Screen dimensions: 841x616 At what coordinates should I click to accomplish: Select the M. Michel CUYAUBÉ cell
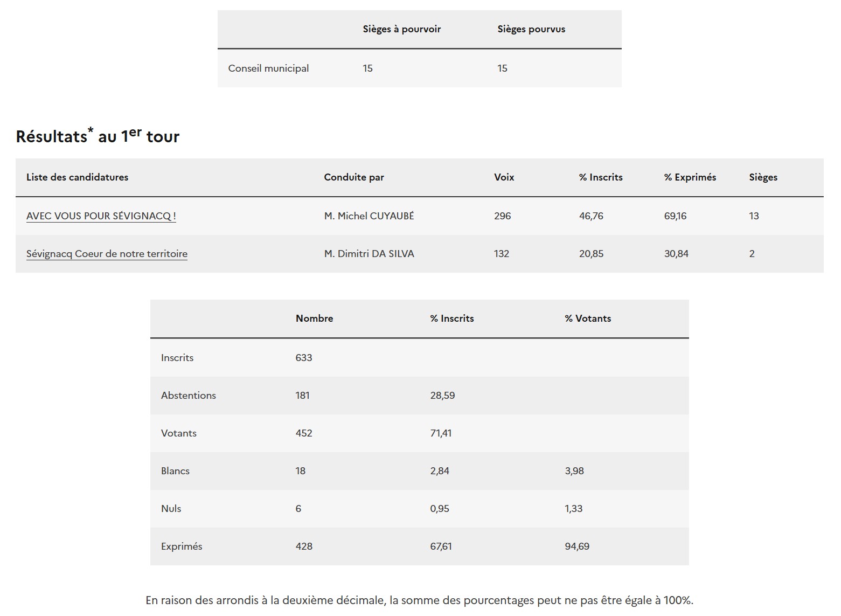click(x=369, y=216)
